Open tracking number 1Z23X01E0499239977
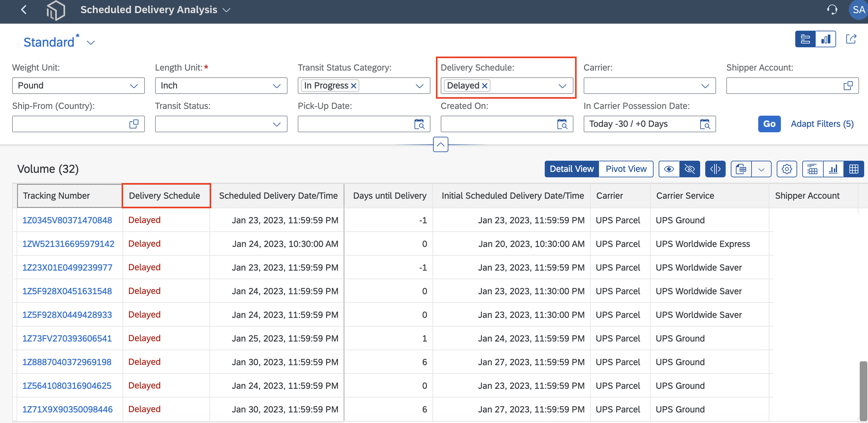Screen dimensions: 868x423 (67, 267)
